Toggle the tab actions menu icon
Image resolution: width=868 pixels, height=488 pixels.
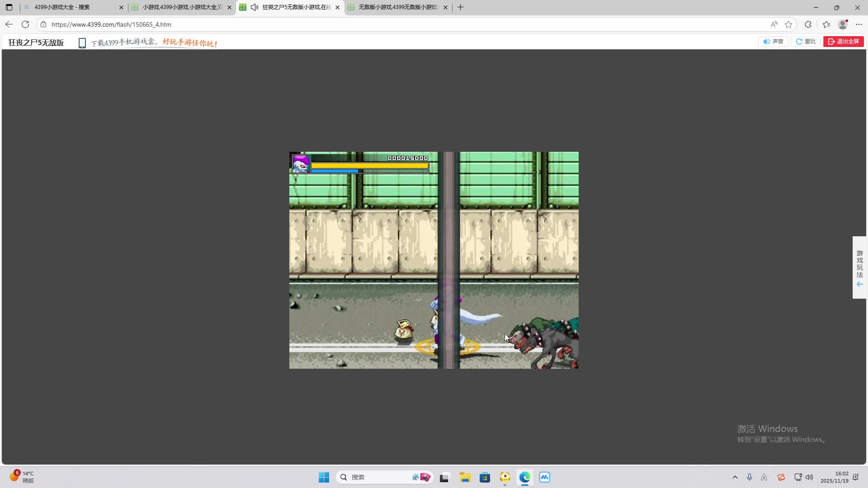[9, 7]
